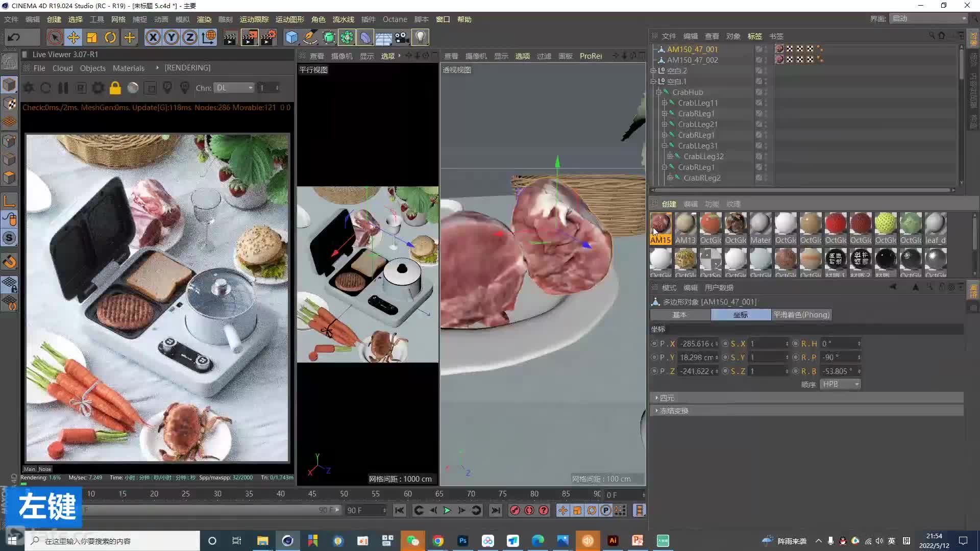Open Live Viewer Cloud menu
Screen dimensions: 980x551
tap(62, 68)
